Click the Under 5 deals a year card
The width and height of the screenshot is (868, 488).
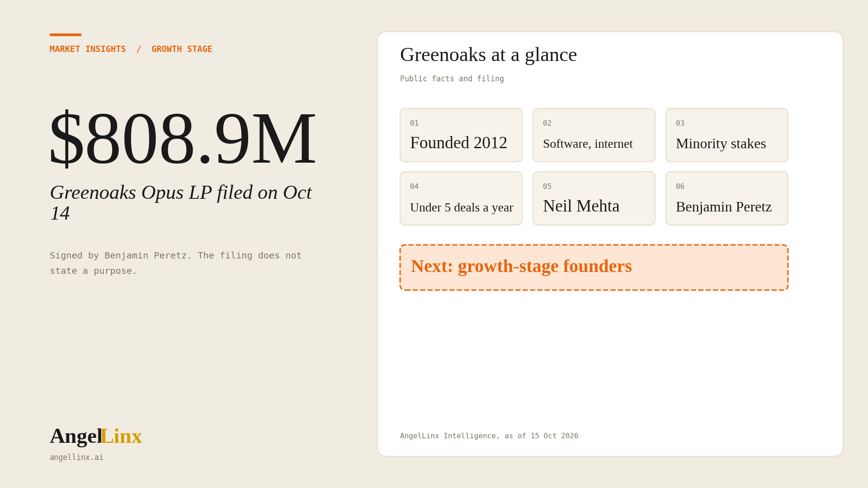pos(461,198)
